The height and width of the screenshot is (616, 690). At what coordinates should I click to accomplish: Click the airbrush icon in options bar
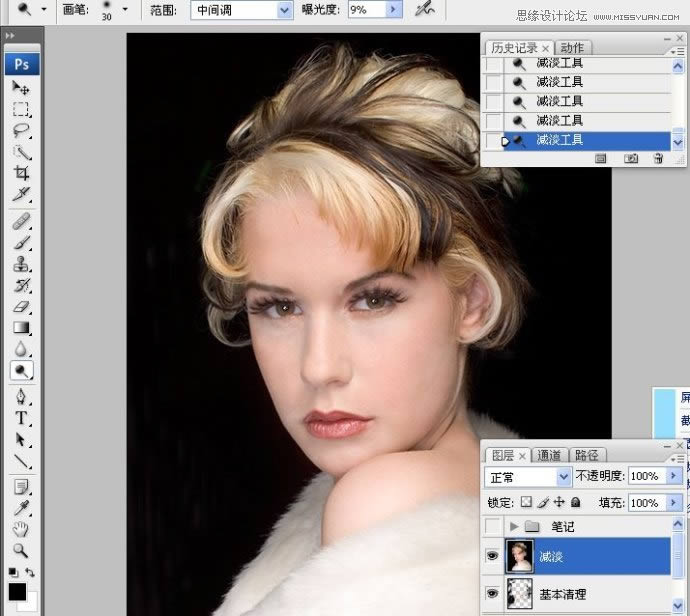[426, 9]
